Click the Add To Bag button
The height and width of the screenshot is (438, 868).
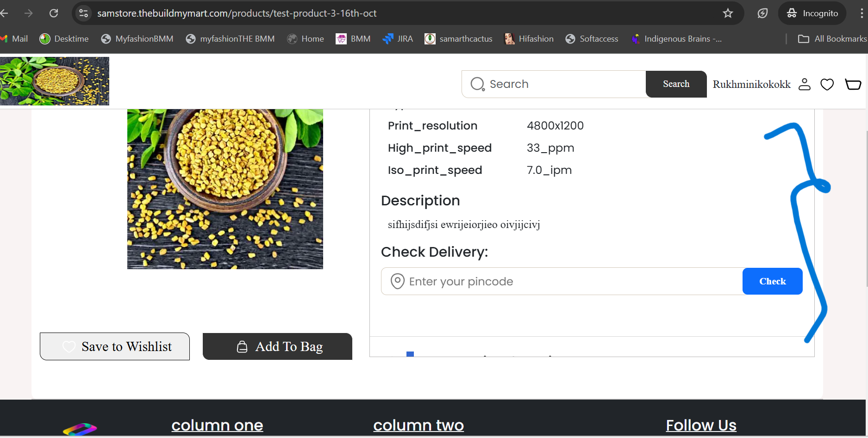click(277, 346)
